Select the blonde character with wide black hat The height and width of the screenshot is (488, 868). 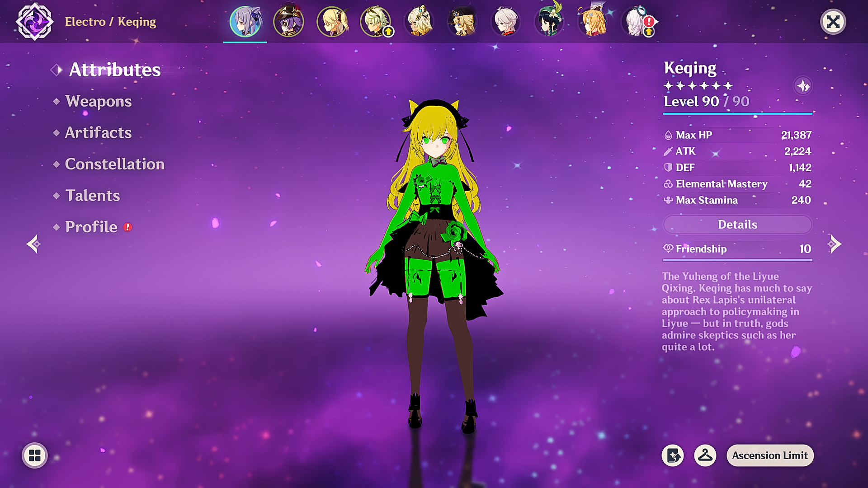[x=462, y=22]
